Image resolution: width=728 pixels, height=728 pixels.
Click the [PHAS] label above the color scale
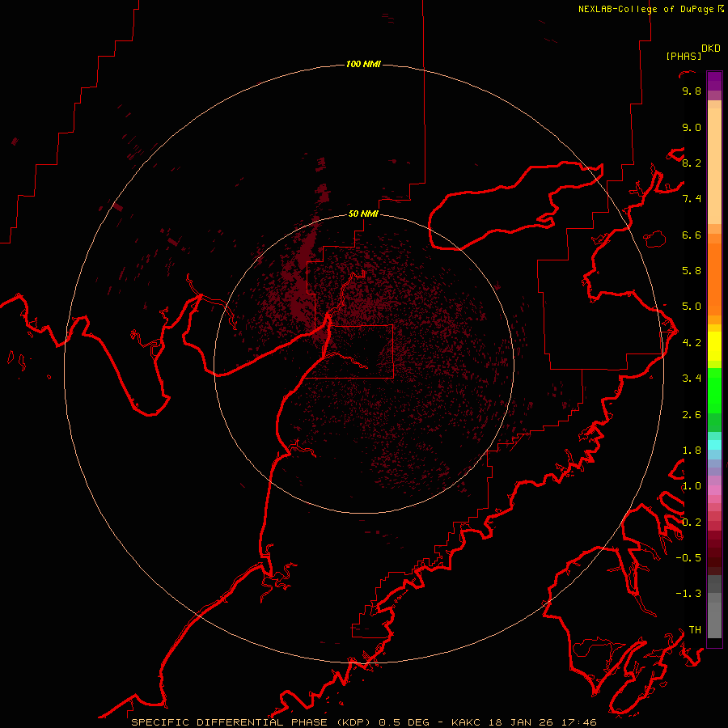click(x=684, y=56)
